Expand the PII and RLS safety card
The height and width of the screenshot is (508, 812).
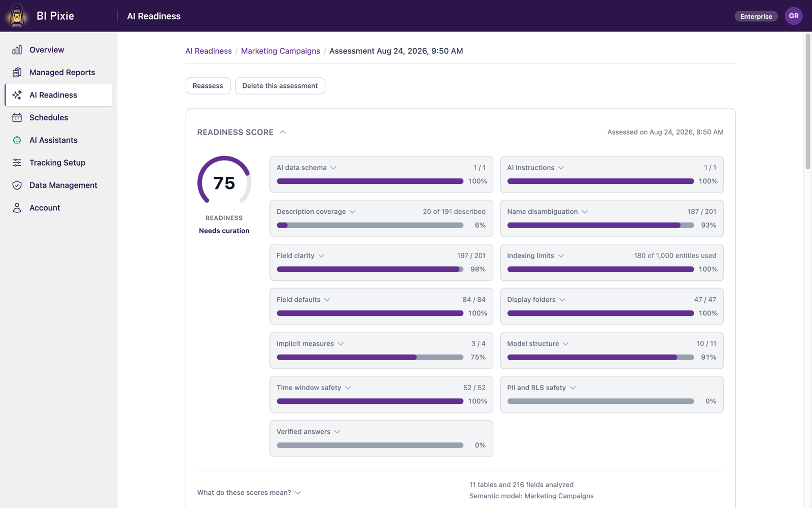573,388
